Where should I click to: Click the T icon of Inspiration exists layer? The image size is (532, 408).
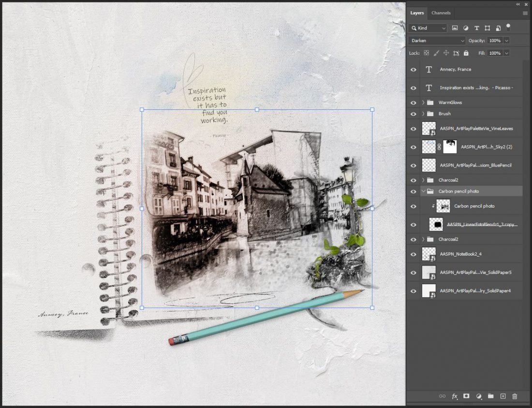pos(429,88)
